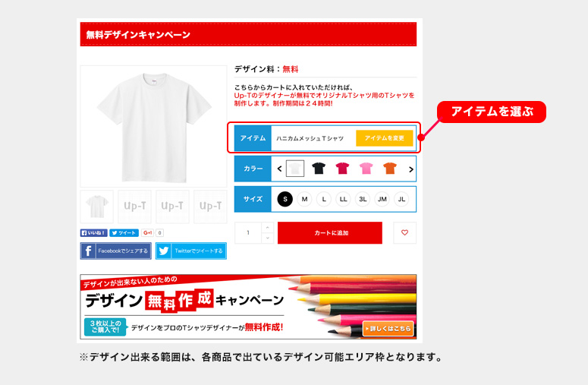588x385 pixels.
Task: Decrease quantity with down arrow
Action: coord(267,238)
